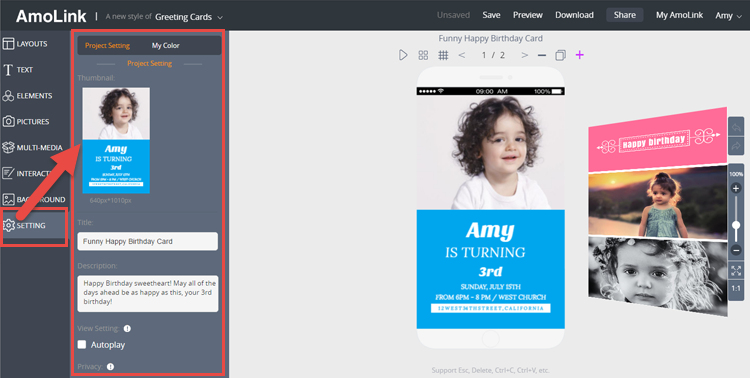Play the card slideshow
The height and width of the screenshot is (378, 750).
403,55
